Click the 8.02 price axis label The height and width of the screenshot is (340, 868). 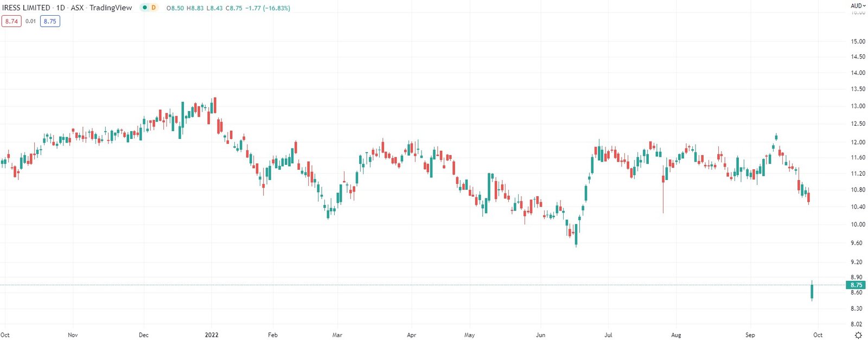pyautogui.click(x=856, y=324)
